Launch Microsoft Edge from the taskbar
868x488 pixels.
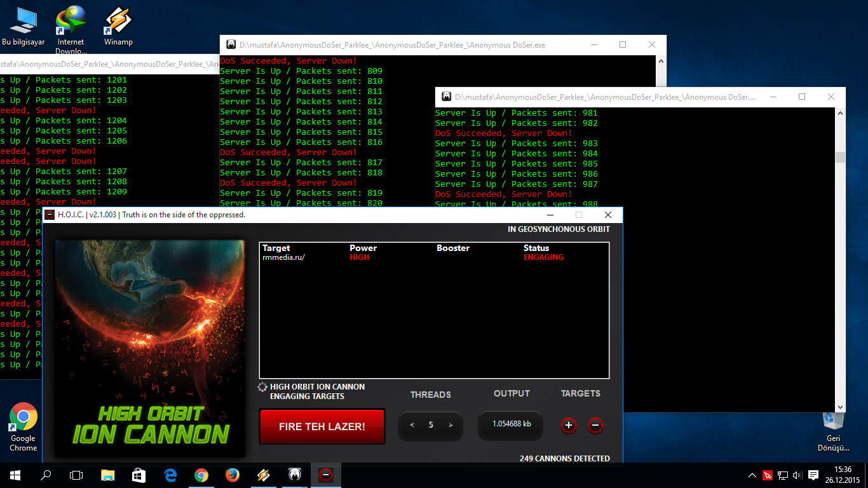(170, 475)
